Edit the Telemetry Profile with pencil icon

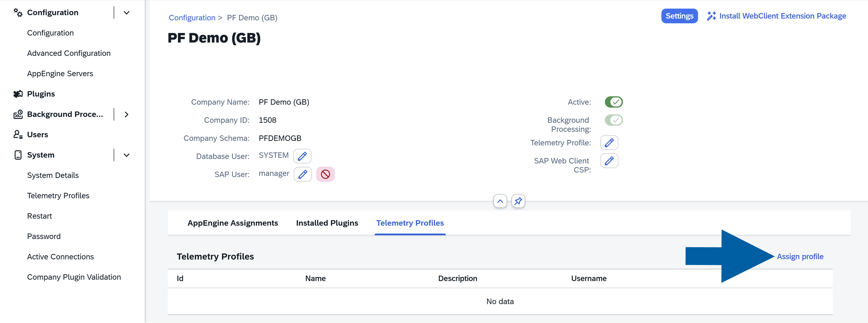click(609, 143)
